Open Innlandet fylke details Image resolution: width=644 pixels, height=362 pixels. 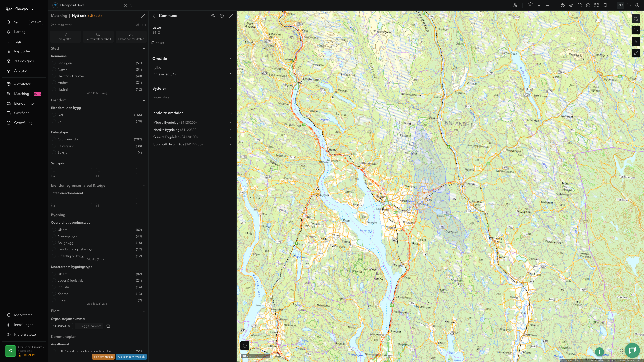pos(192,74)
